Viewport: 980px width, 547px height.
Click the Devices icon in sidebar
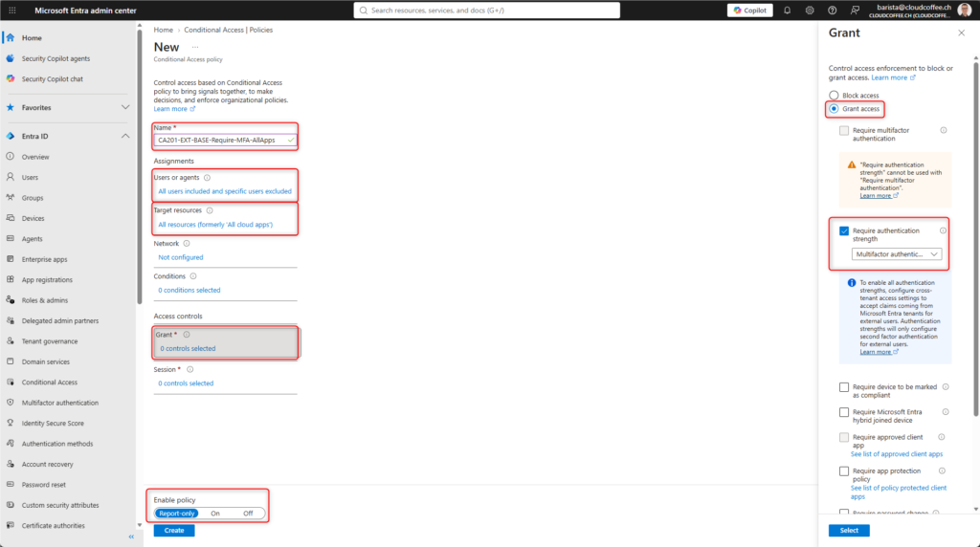coord(10,218)
